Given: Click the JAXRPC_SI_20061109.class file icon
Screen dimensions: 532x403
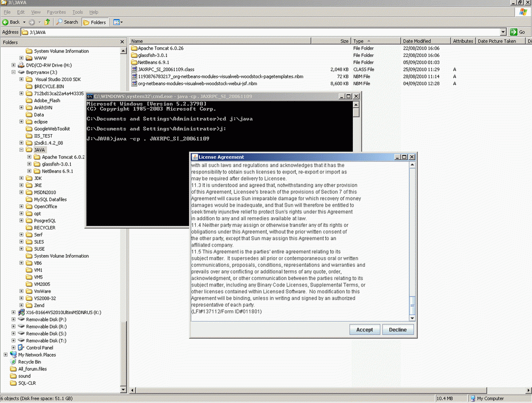Looking at the screenshot, I should pos(134,69).
